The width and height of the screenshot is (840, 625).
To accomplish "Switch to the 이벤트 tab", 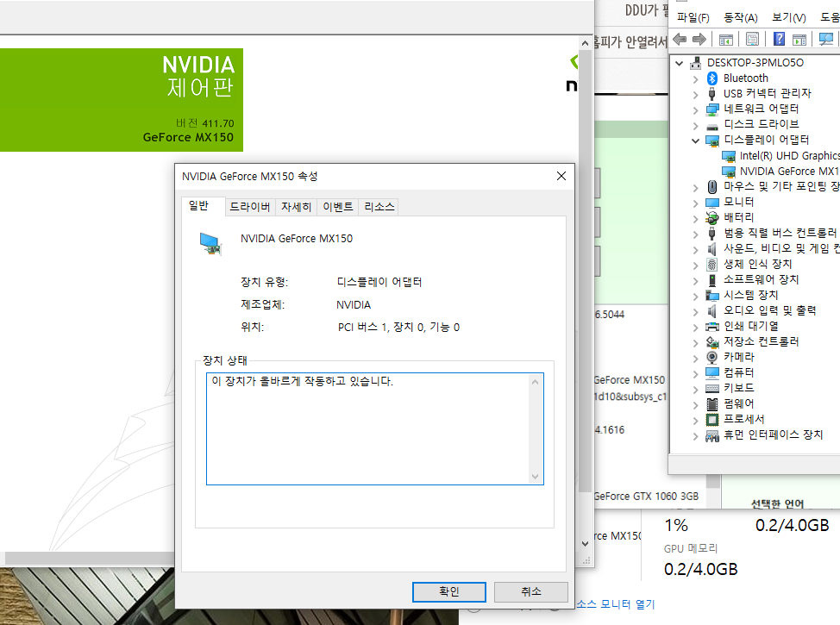I will pos(337,207).
